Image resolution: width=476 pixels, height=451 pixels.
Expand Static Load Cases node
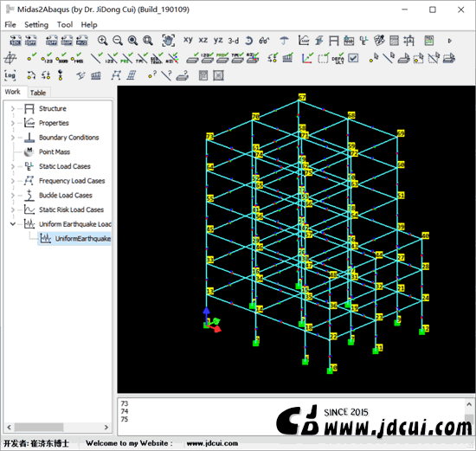coord(12,166)
